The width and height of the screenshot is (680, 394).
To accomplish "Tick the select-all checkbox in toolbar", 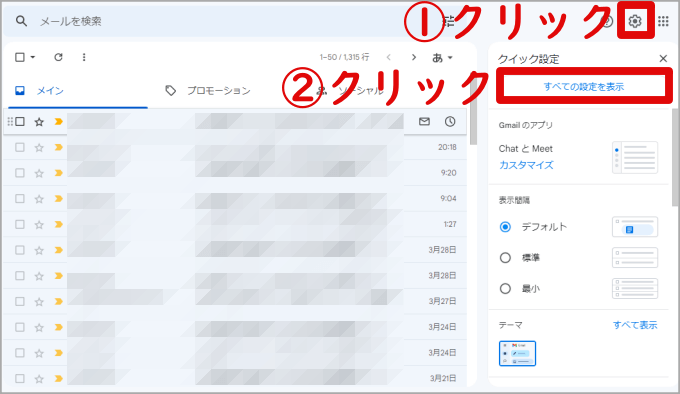I will (x=20, y=57).
